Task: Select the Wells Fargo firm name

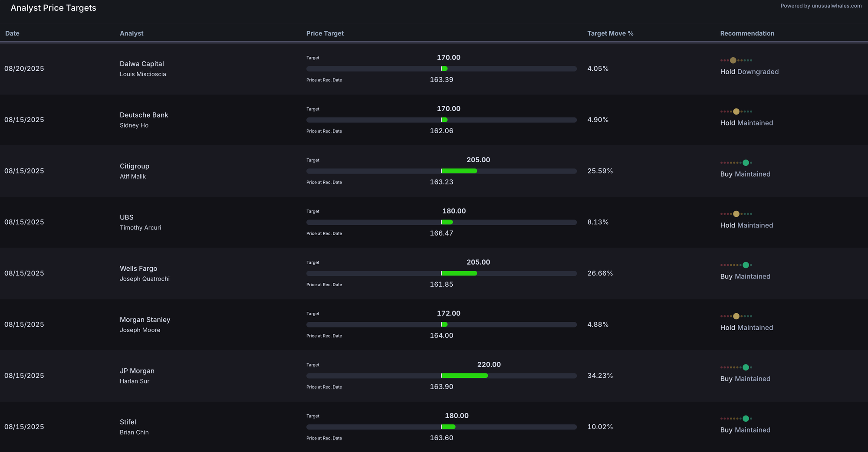Action: pyautogui.click(x=138, y=269)
